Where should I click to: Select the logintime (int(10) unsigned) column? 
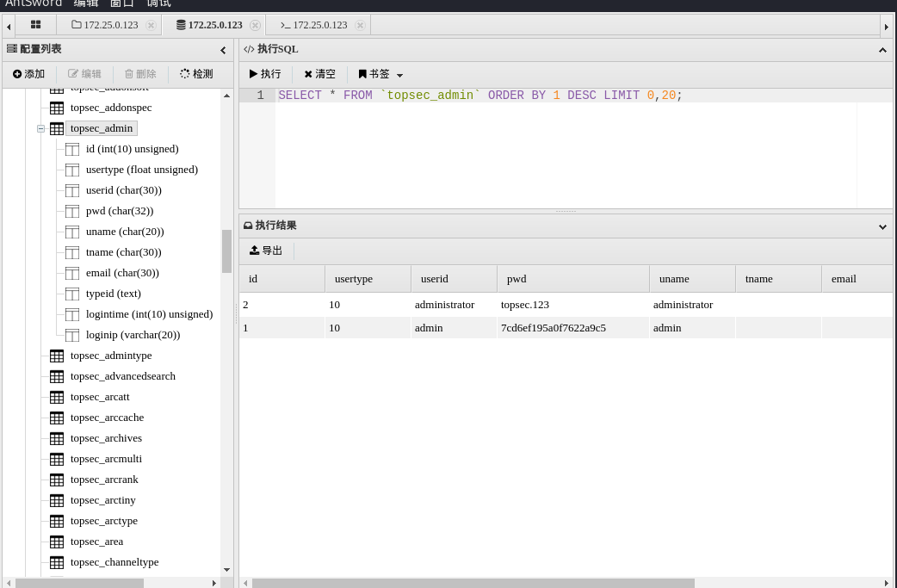149,314
